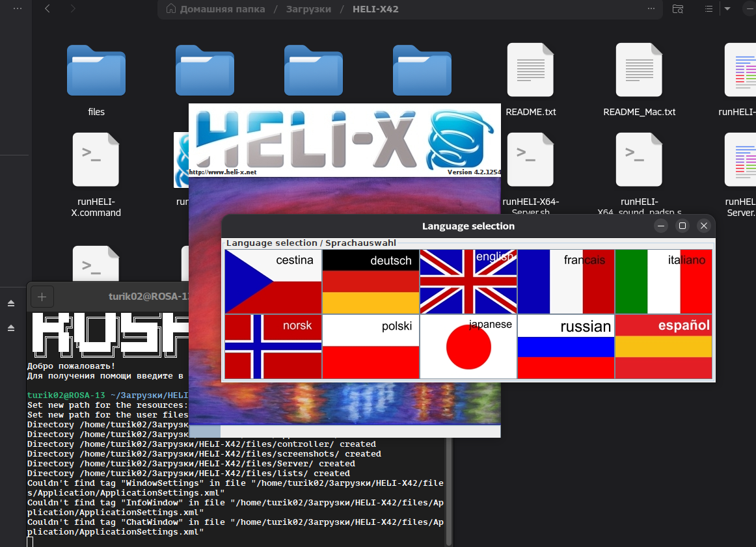Click terminal line mentioning "WindowSettings"

coord(236,488)
